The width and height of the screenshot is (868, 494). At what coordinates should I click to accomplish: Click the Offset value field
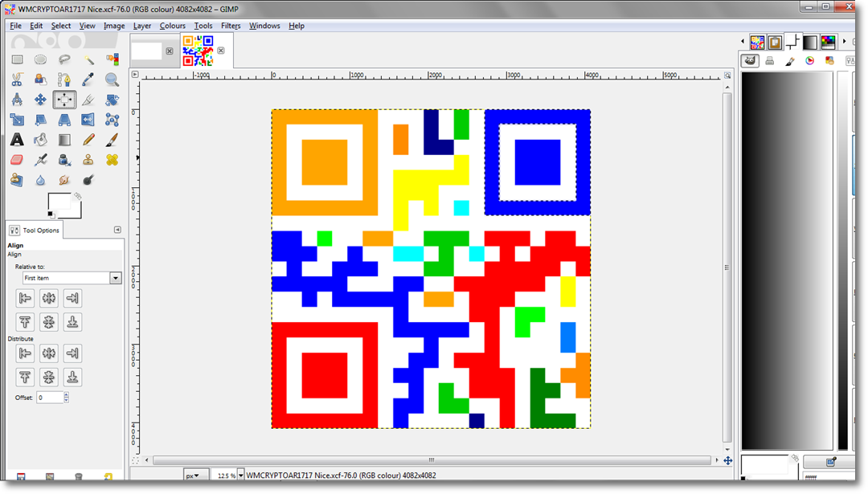(50, 397)
